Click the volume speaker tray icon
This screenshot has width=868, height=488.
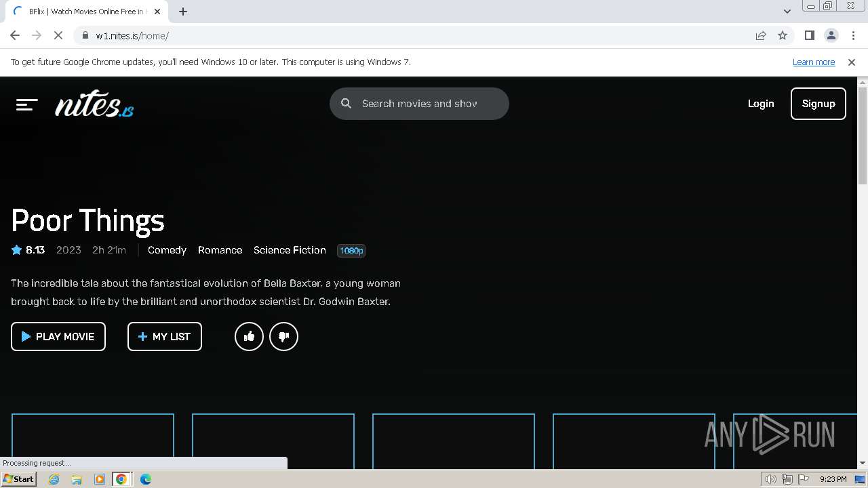tap(771, 479)
